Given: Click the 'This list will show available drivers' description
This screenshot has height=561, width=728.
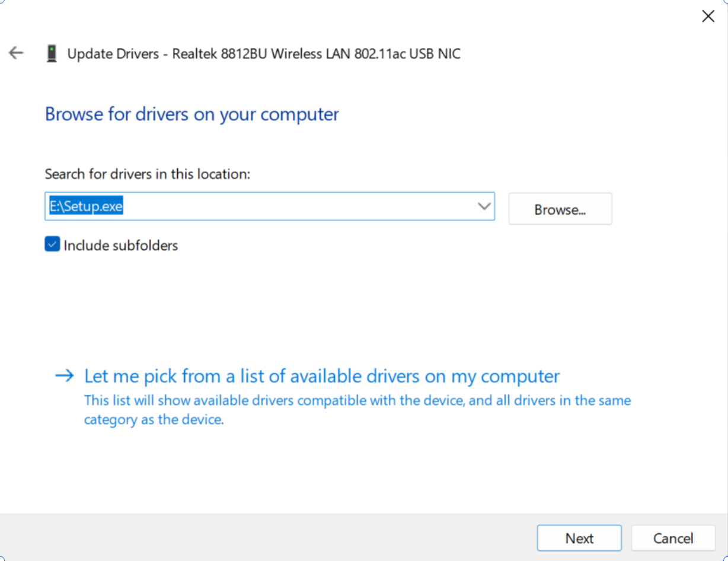Looking at the screenshot, I should [x=357, y=400].
